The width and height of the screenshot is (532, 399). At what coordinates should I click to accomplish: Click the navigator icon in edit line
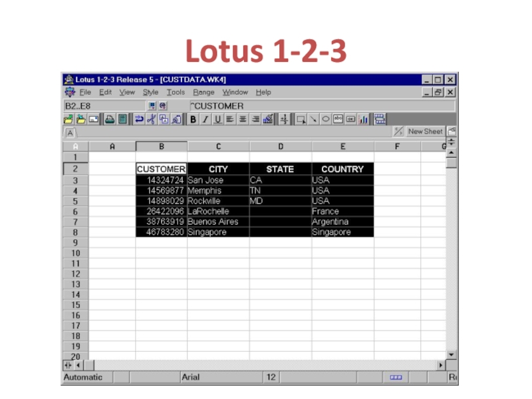[x=152, y=106]
